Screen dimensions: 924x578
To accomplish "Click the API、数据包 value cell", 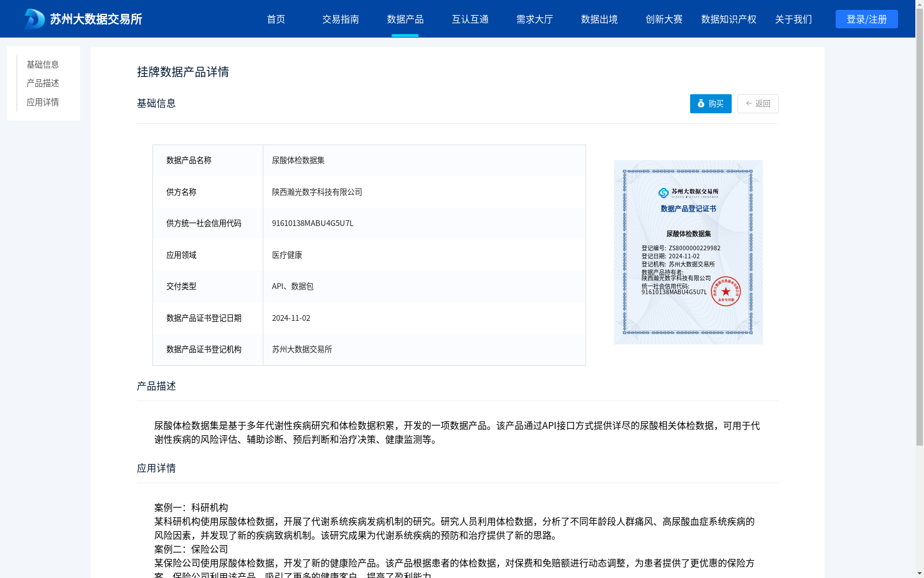I will click(424, 286).
